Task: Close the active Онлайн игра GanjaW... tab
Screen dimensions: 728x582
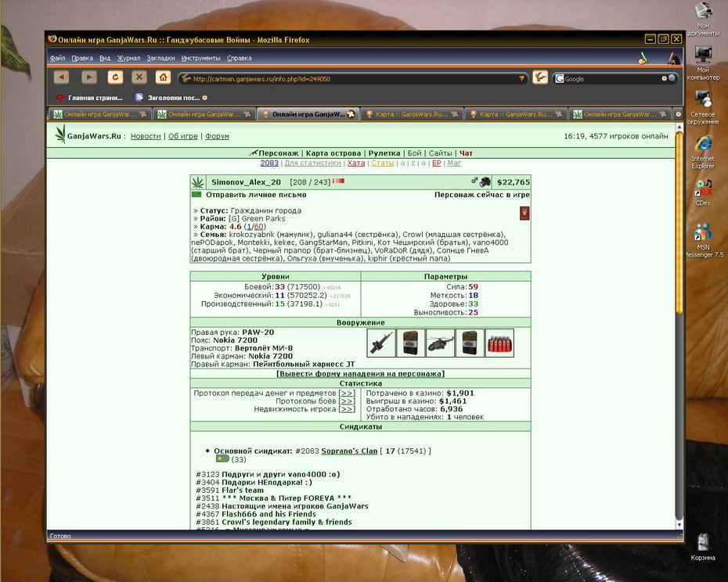Action: (351, 113)
